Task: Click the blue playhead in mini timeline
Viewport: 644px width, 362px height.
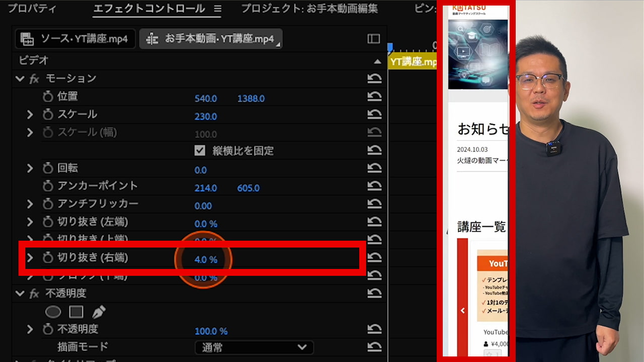Action: coord(390,47)
